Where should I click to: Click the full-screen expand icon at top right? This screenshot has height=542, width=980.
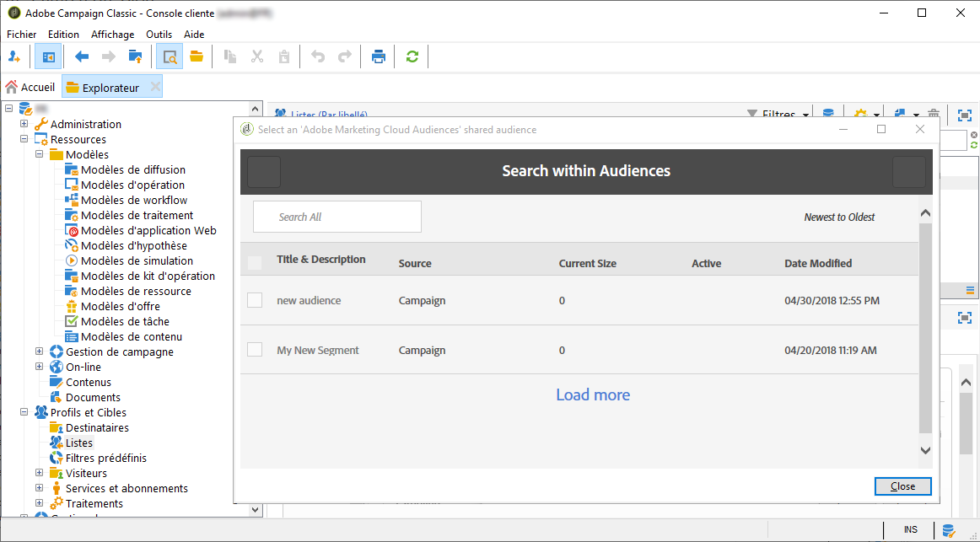964,115
